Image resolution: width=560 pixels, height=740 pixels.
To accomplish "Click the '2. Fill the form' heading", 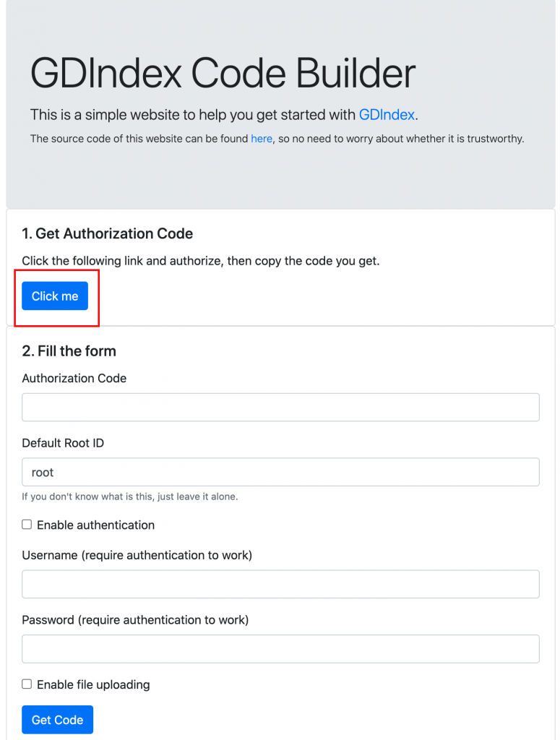I will pos(69,351).
